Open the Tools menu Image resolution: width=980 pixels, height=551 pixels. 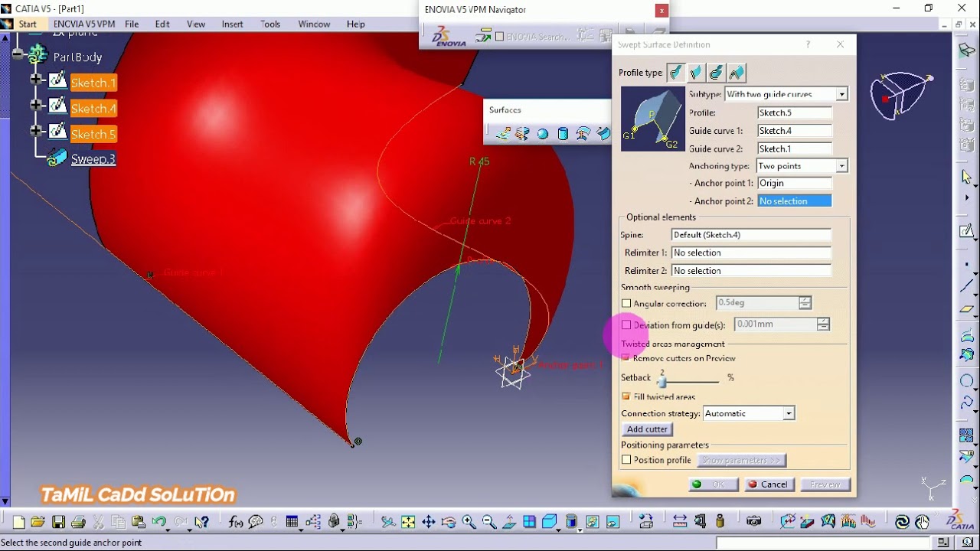(270, 24)
